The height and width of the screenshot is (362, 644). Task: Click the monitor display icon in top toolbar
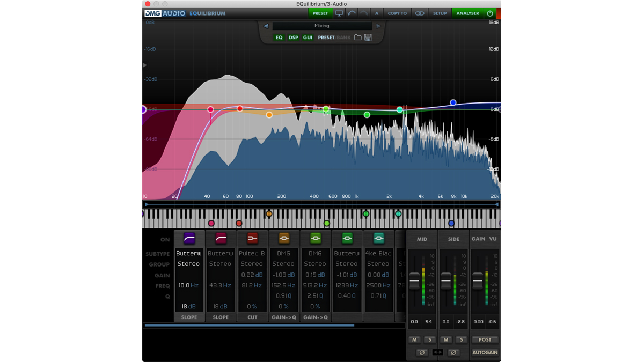click(339, 13)
